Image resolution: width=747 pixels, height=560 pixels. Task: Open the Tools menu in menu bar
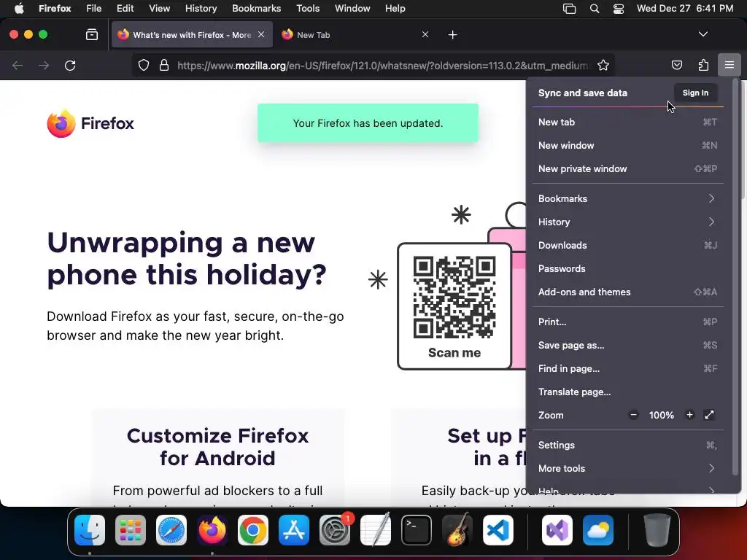pos(308,9)
